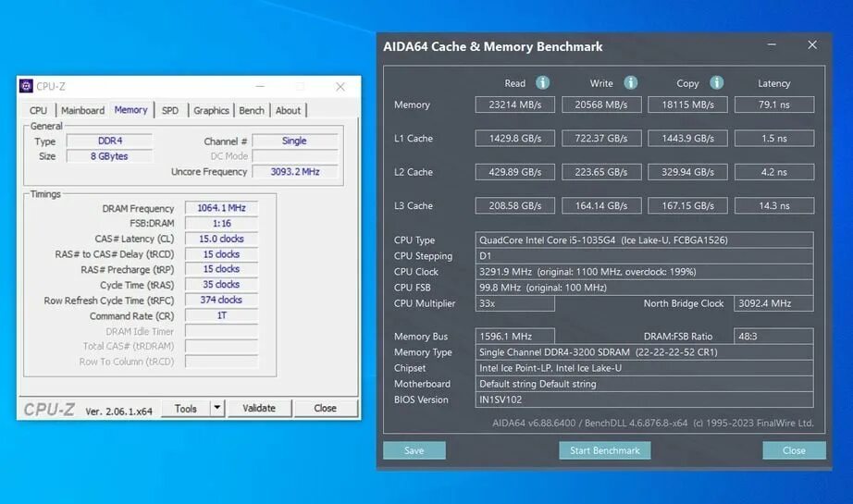The height and width of the screenshot is (504, 853).
Task: Click the Channel # value Single in CPU-Z
Action: (295, 141)
